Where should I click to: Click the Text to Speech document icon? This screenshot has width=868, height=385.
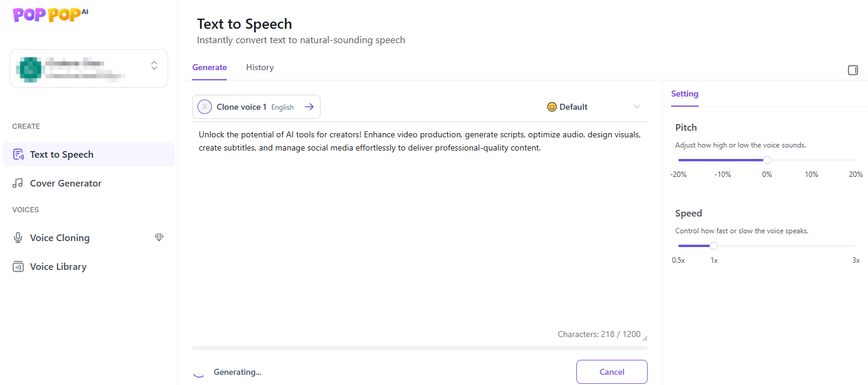[18, 154]
